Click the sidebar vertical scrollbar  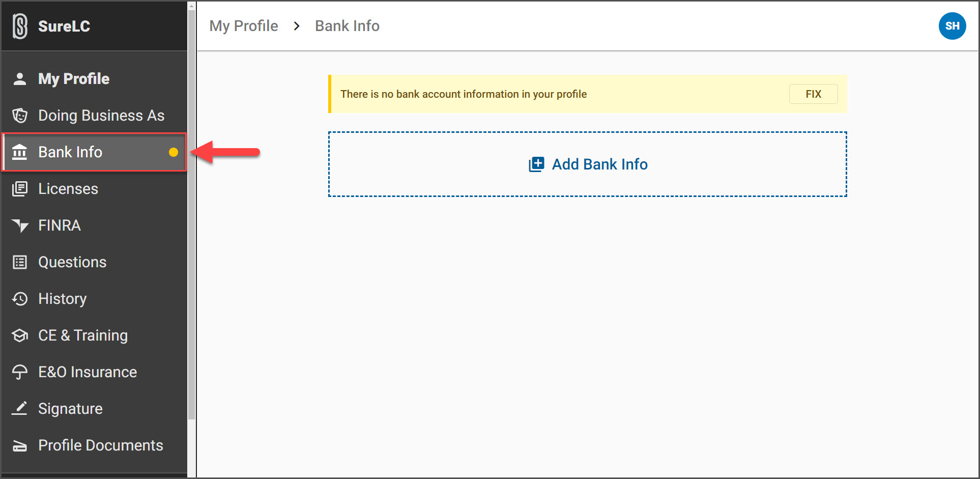point(191,214)
